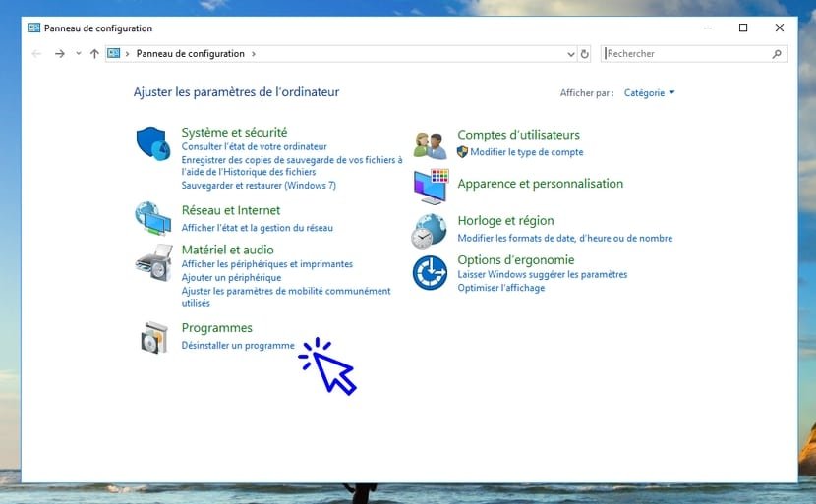
Task: Click Afficher les périphériques et imprimantes
Action: 267,264
